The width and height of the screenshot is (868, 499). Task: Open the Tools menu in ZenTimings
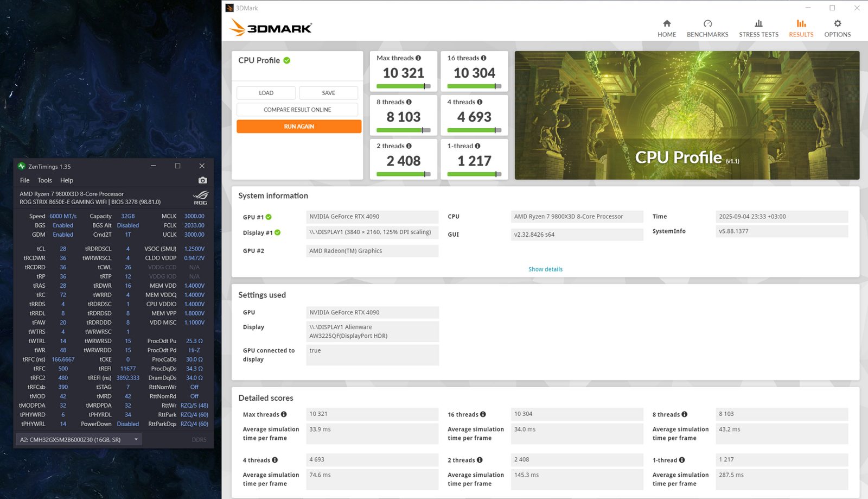(x=44, y=180)
